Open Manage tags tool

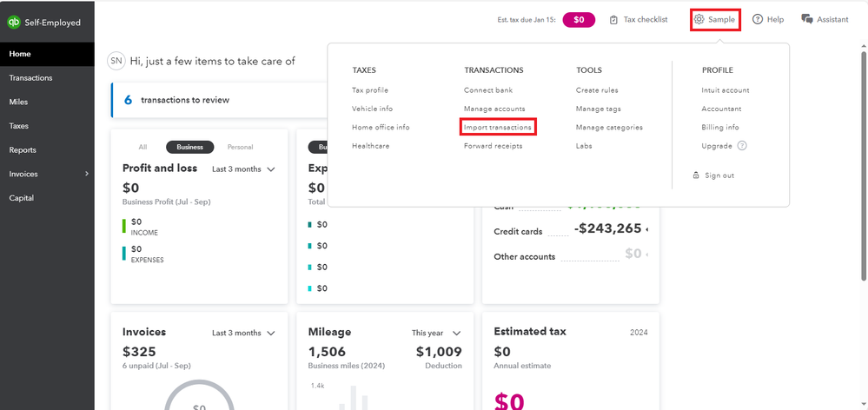click(x=599, y=109)
